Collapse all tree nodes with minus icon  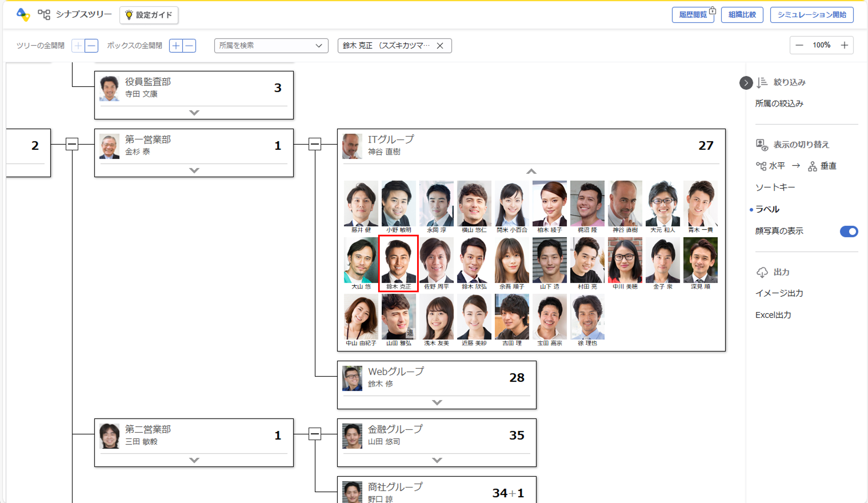click(x=91, y=46)
